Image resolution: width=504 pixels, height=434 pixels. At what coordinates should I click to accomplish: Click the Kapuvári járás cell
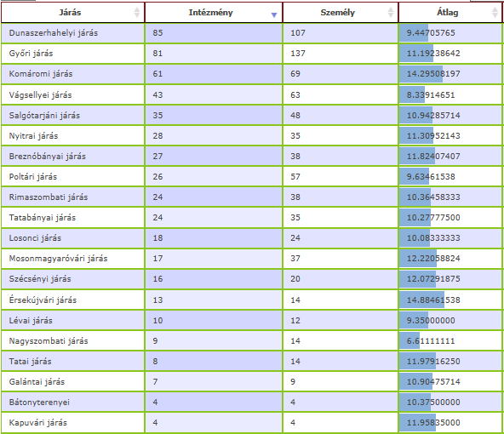73,422
